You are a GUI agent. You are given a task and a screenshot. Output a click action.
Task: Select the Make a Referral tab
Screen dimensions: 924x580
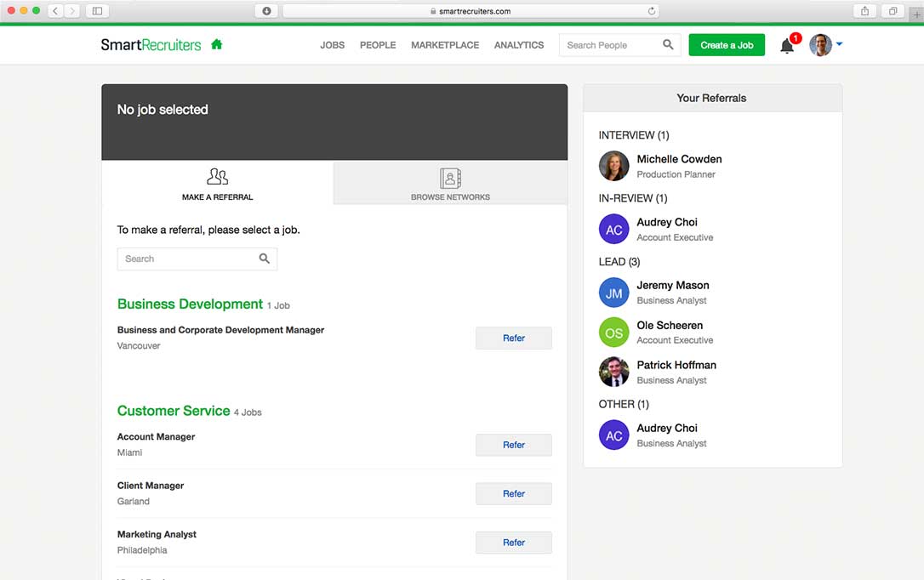coord(217,183)
